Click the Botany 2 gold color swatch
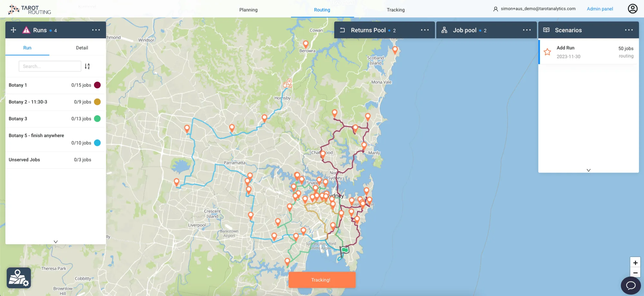This screenshot has width=644, height=296. [x=97, y=102]
